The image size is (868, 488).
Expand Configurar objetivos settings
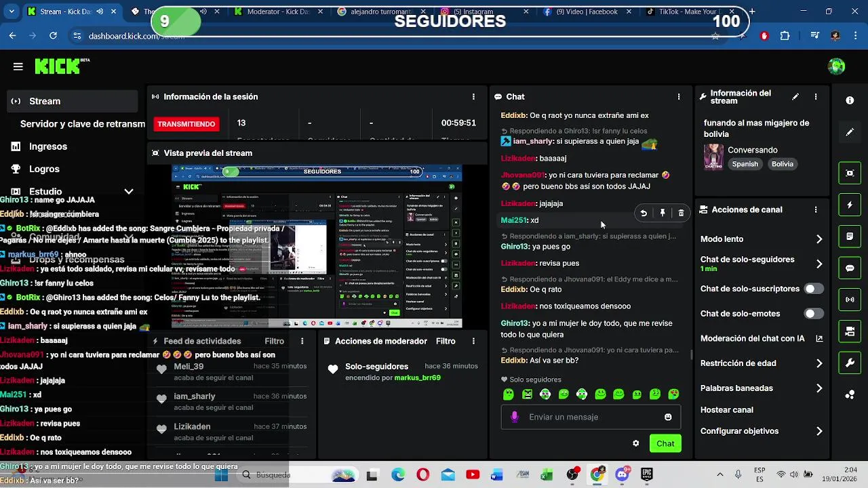819,431
